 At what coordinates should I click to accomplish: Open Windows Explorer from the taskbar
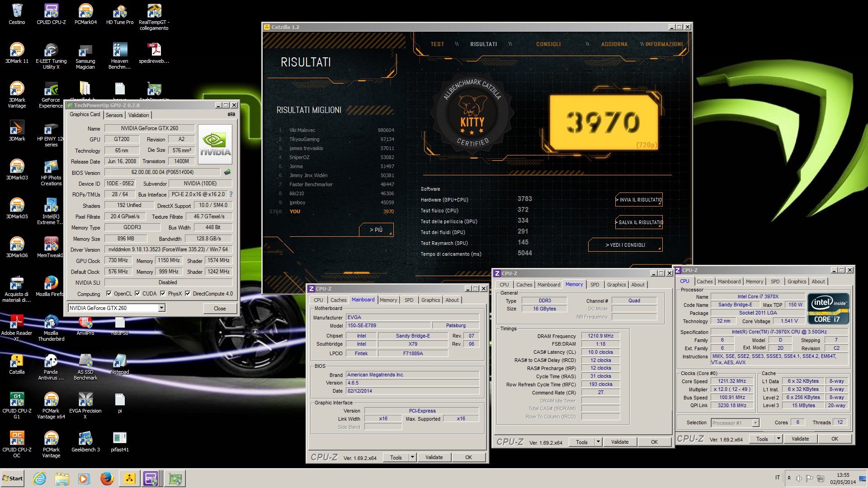62,478
